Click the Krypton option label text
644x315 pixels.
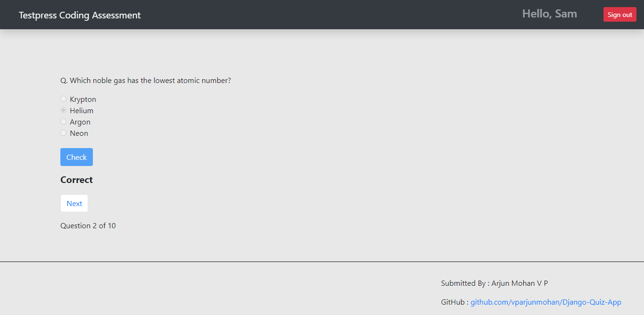coord(83,99)
